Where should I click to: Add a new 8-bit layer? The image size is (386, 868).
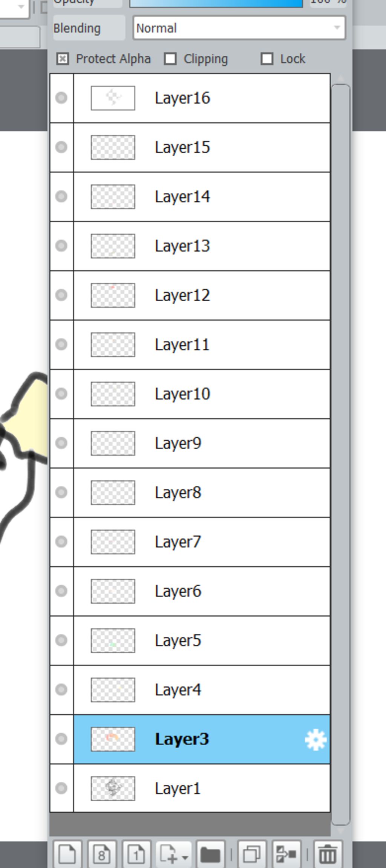pyautogui.click(x=102, y=854)
